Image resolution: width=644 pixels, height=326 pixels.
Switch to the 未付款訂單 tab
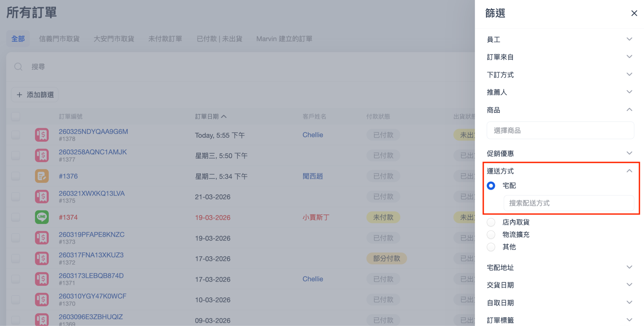(x=165, y=39)
